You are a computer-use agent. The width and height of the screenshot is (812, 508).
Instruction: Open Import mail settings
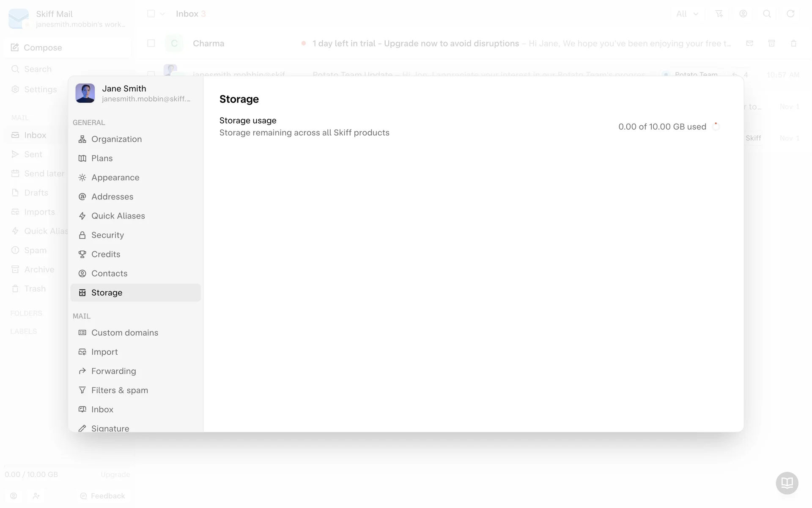(104, 352)
